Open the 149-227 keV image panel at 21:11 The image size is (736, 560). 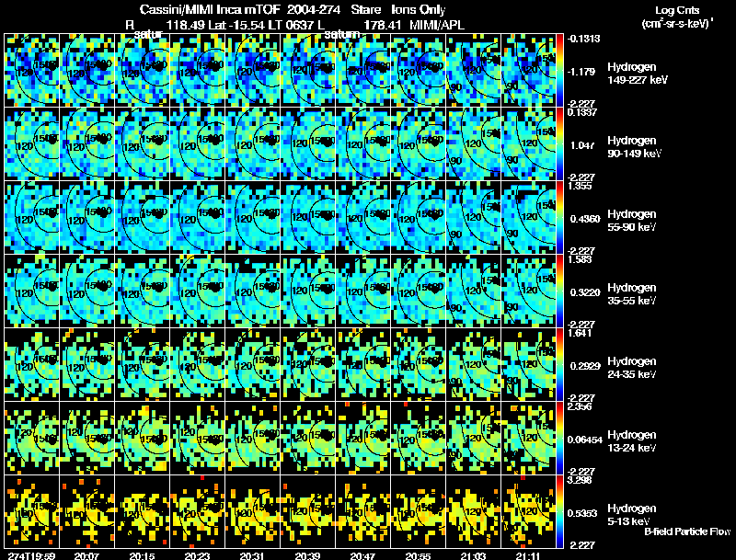(528, 71)
